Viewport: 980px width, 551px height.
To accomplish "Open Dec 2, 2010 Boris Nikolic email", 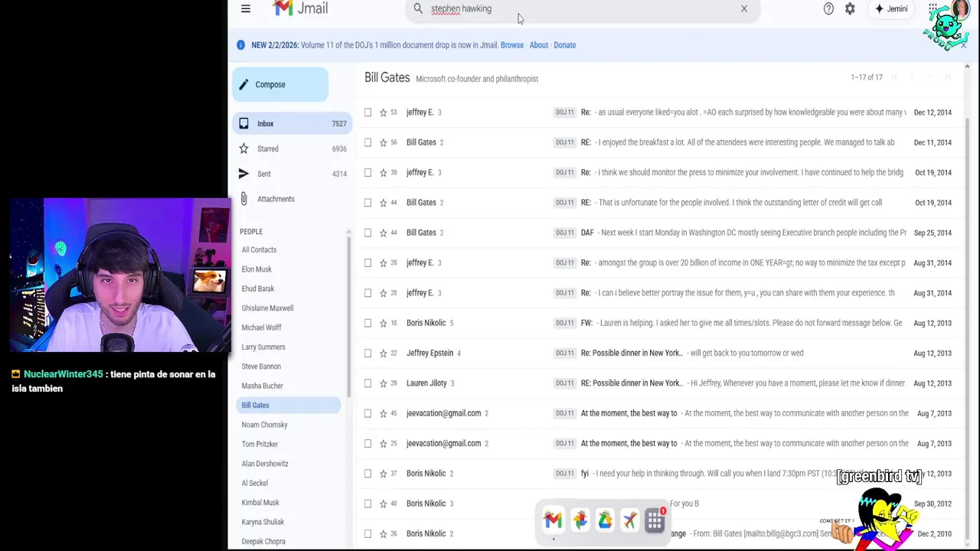I will (658, 533).
